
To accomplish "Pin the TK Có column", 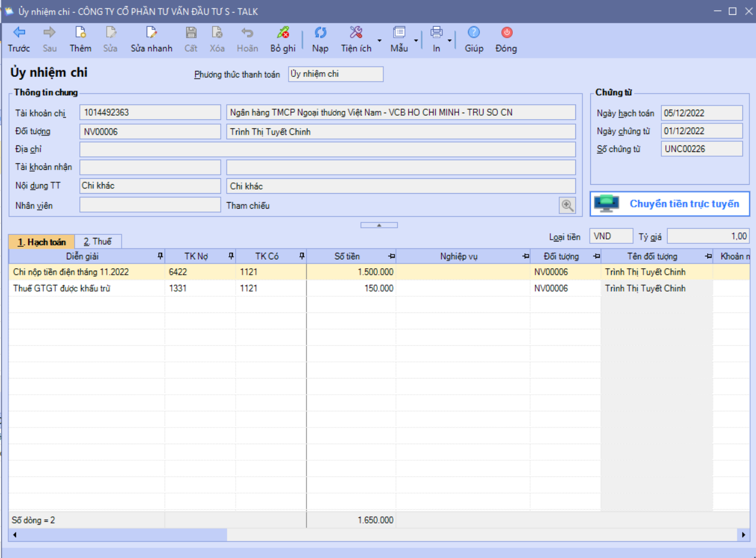I will click(x=302, y=256).
